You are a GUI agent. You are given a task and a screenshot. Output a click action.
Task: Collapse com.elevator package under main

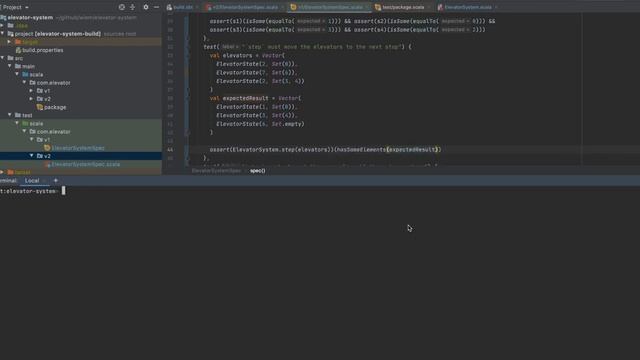click(x=24, y=82)
